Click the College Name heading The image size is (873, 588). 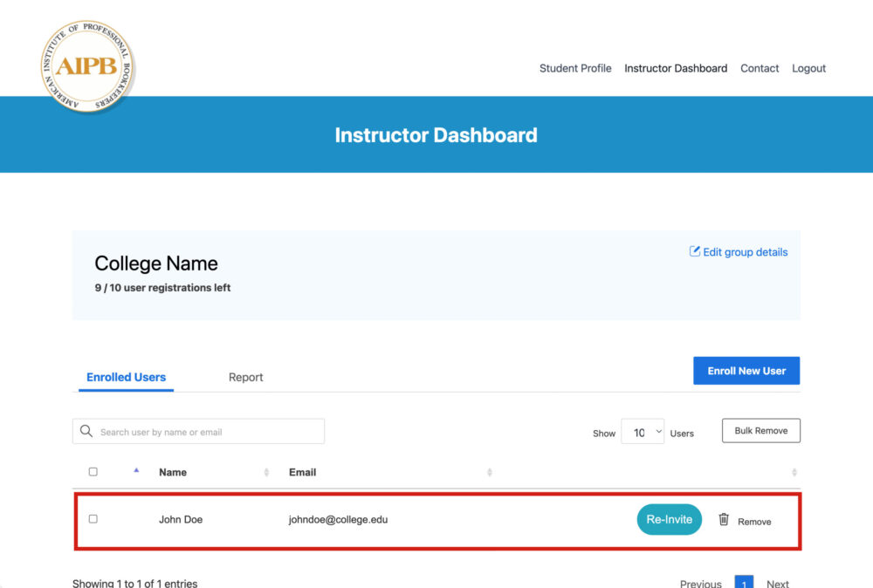[x=156, y=263]
